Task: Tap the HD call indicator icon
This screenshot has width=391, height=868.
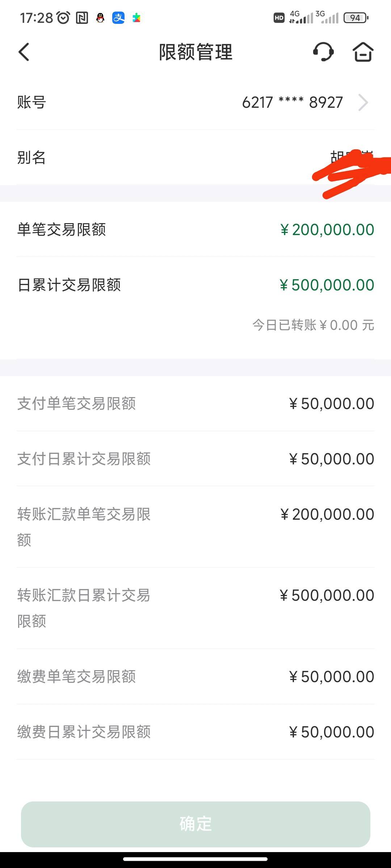Action: point(279,18)
